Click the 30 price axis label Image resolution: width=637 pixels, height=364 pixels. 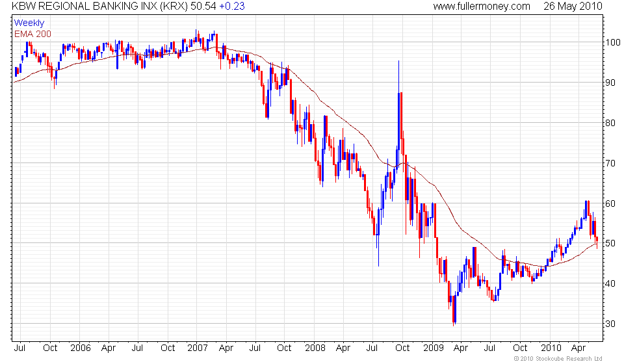(x=610, y=324)
